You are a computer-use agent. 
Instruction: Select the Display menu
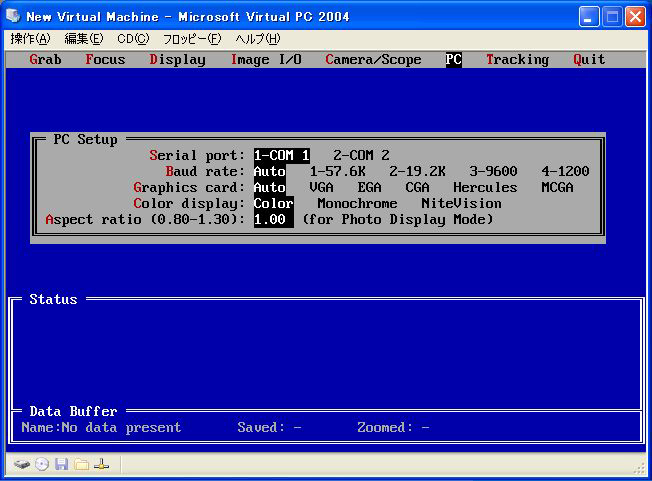(x=178, y=60)
